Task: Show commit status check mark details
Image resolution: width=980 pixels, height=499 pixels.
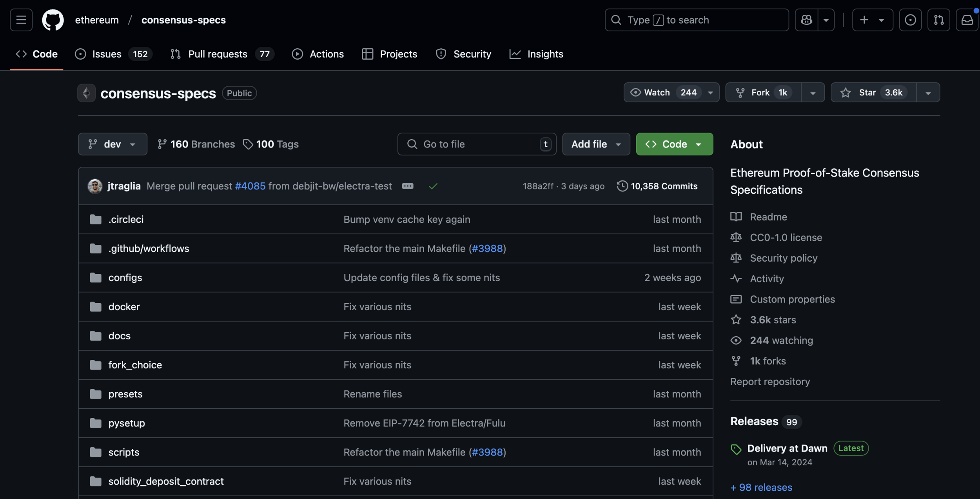Action: click(x=433, y=186)
